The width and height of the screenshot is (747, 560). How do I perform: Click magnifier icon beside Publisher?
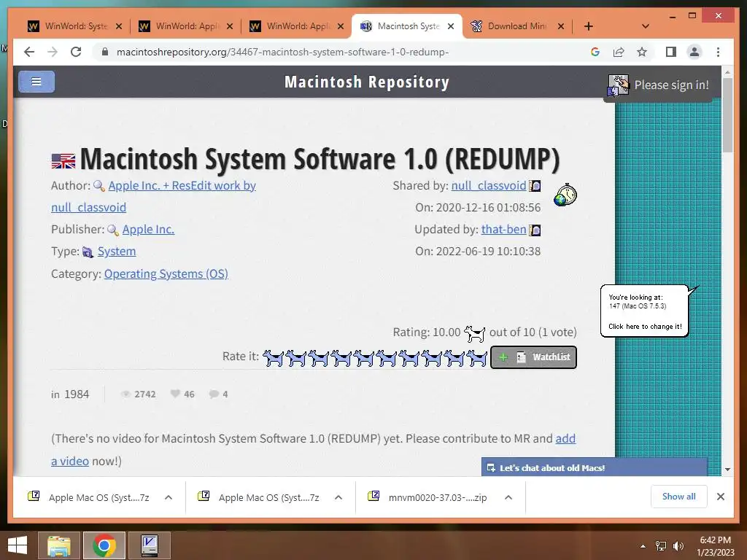pyautogui.click(x=113, y=230)
